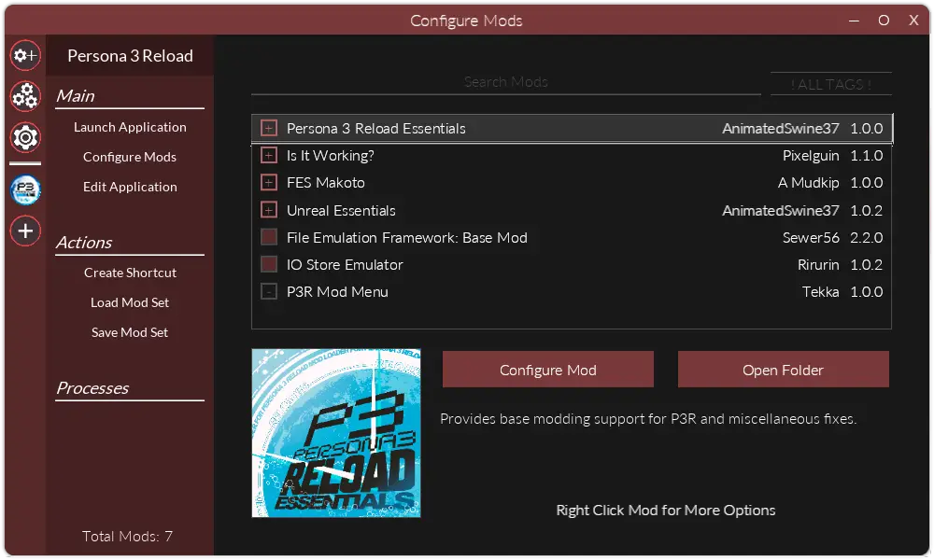
Task: Minimize the Configure Mods window
Action: (x=854, y=21)
